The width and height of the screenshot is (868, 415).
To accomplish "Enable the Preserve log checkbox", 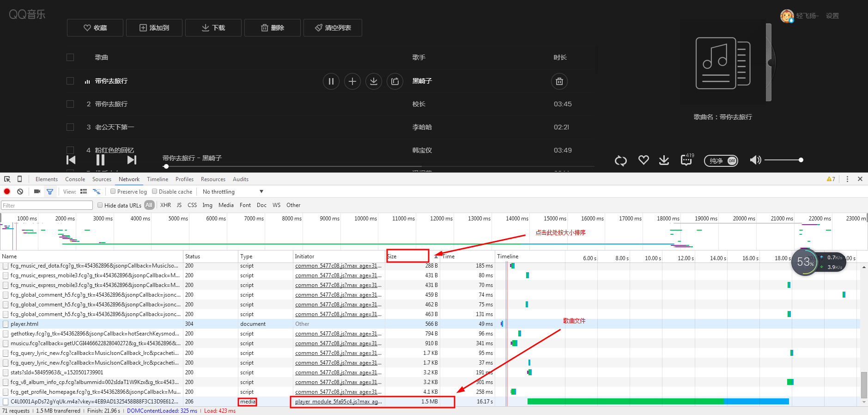I will (113, 191).
